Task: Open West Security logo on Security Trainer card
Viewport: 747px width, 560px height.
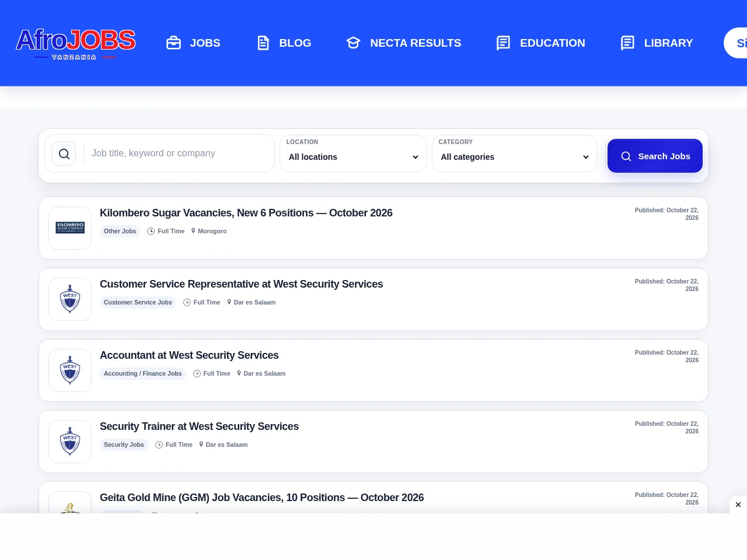Action: point(70,442)
